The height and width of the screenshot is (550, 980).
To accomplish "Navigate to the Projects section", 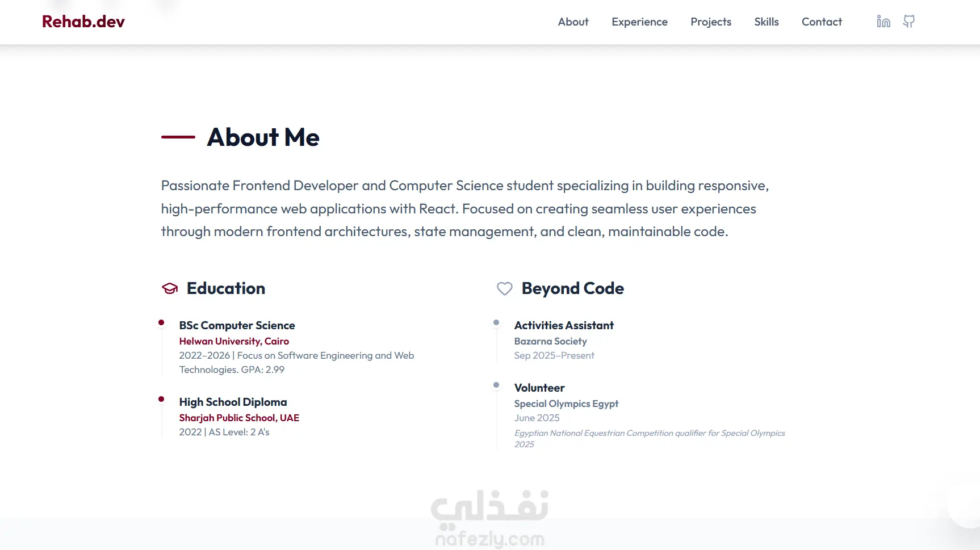I will click(x=711, y=22).
